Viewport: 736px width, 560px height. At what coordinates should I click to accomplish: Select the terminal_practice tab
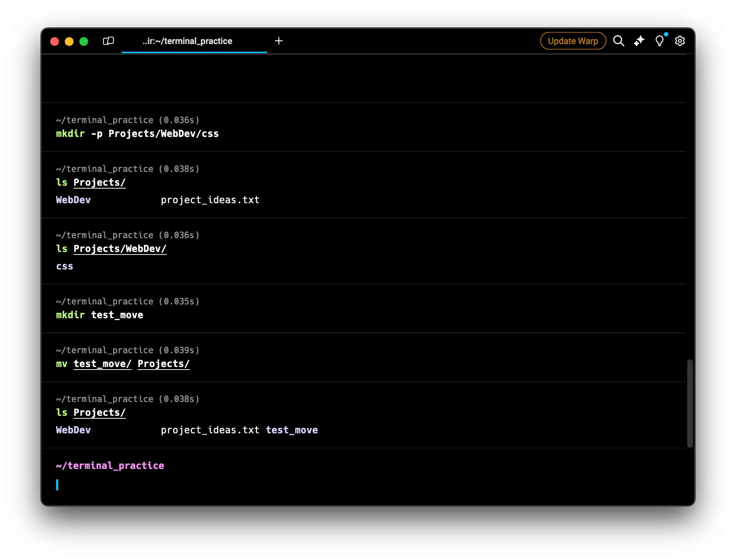187,41
